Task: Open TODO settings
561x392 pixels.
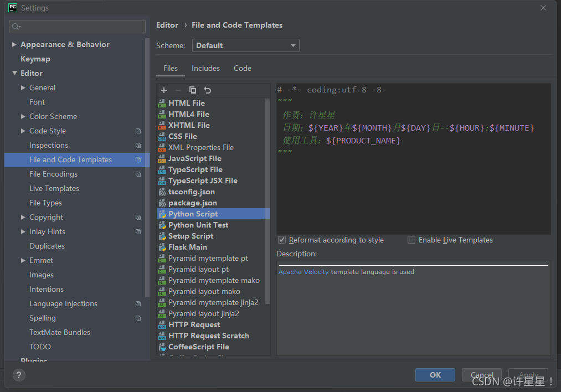Action: click(x=40, y=347)
